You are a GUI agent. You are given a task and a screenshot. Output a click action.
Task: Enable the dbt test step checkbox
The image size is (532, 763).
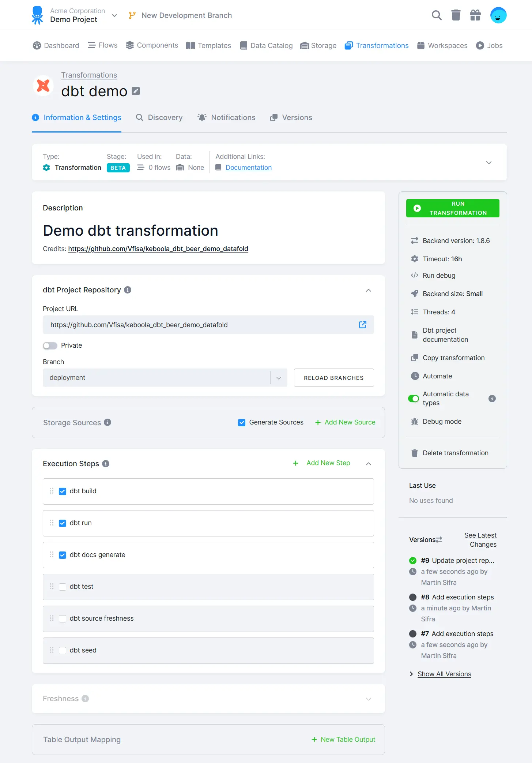(63, 587)
